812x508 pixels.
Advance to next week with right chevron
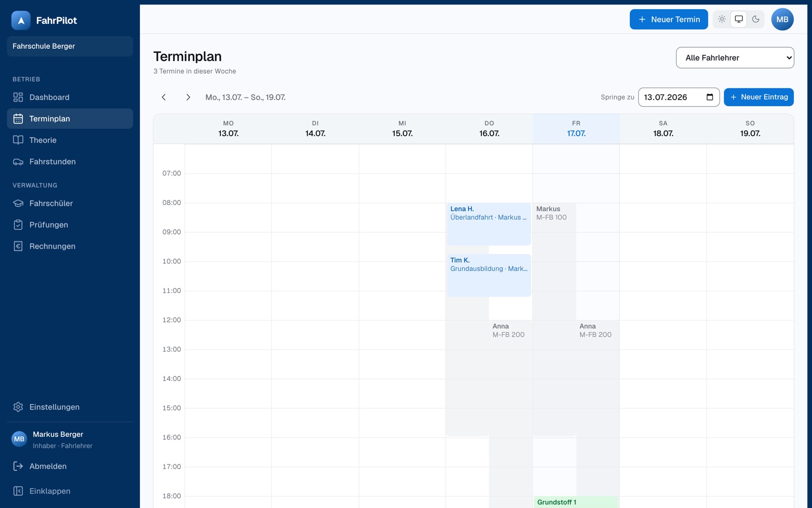click(188, 97)
